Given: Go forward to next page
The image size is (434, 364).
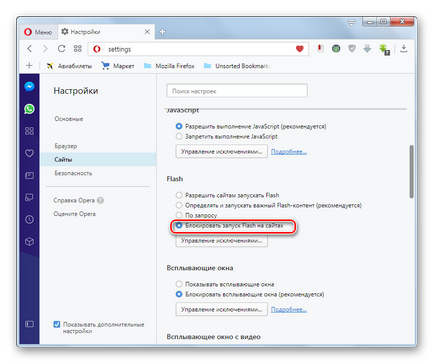Looking at the screenshot, I should coord(45,49).
